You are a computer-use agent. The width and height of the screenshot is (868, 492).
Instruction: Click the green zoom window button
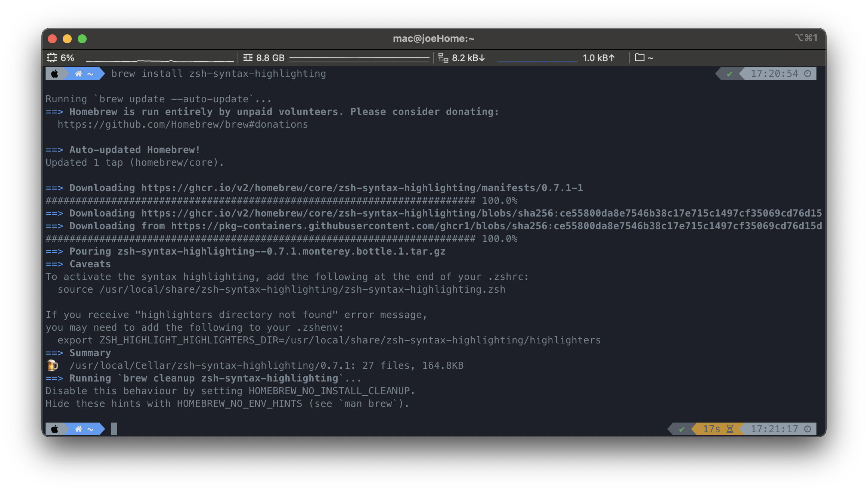[82, 39]
